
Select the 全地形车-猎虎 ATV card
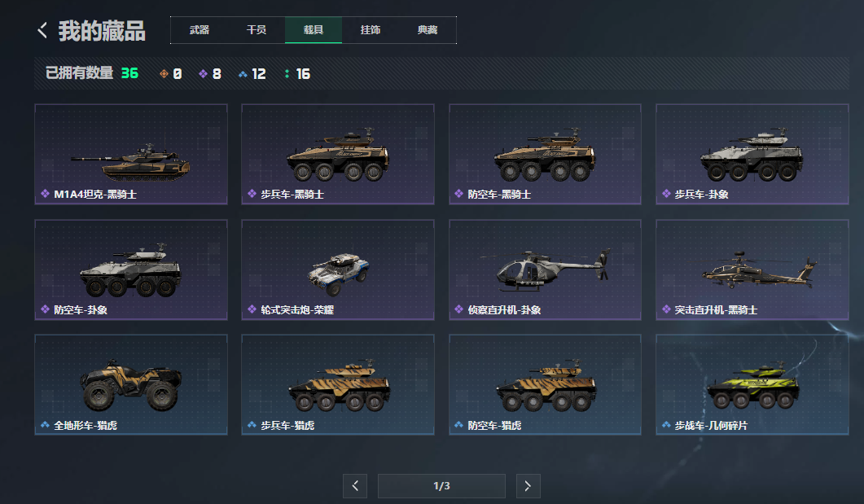[x=131, y=384]
